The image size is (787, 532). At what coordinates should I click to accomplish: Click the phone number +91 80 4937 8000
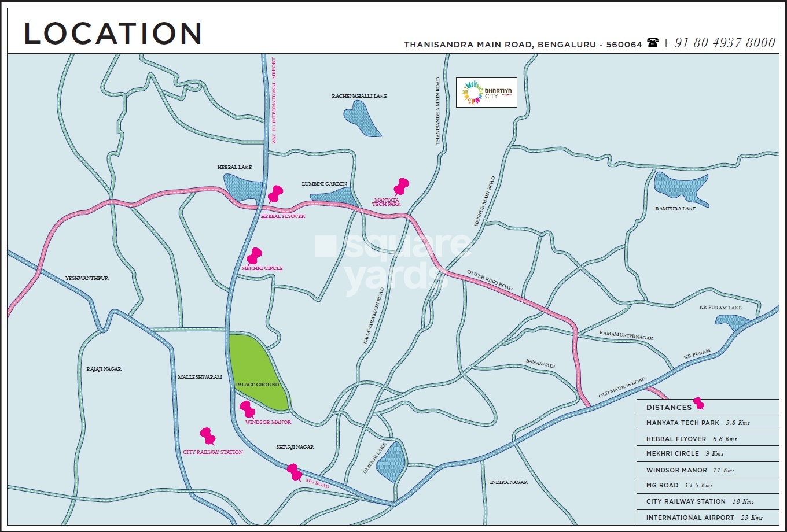pyautogui.click(x=719, y=43)
